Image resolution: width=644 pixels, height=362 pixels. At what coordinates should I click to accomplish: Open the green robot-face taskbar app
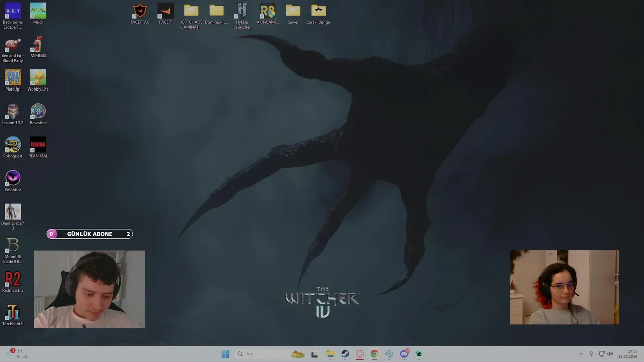pos(419,354)
